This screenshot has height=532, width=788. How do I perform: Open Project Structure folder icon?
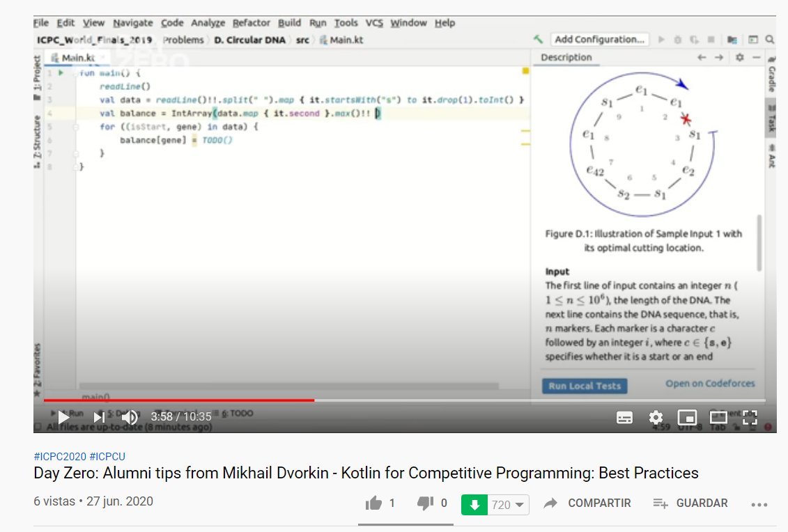(732, 39)
